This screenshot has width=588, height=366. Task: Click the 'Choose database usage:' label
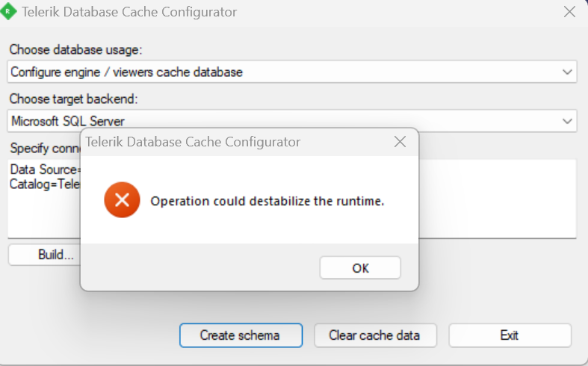(75, 50)
